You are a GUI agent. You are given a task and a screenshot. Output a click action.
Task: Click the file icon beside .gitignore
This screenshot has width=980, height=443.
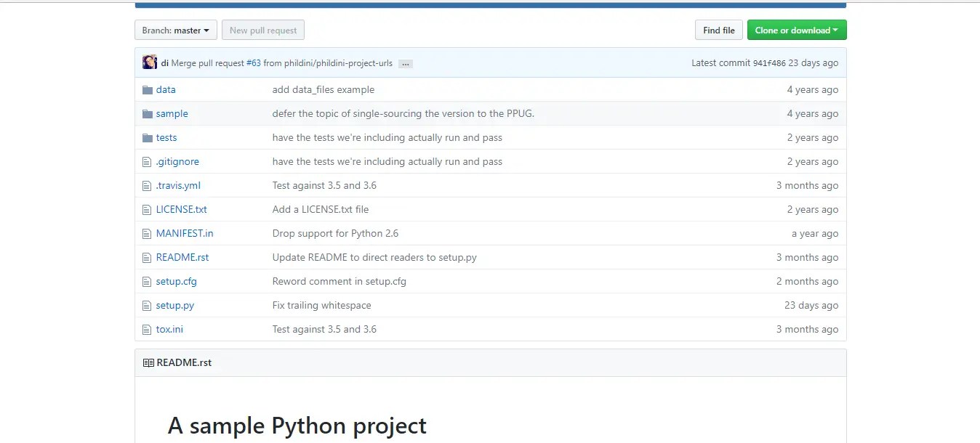pos(147,161)
